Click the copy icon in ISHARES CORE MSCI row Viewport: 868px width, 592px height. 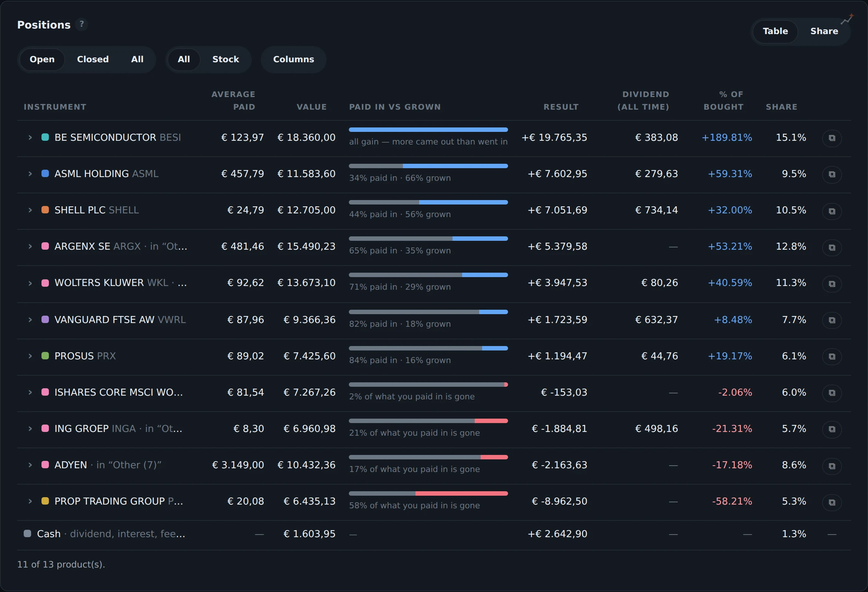coord(832,392)
